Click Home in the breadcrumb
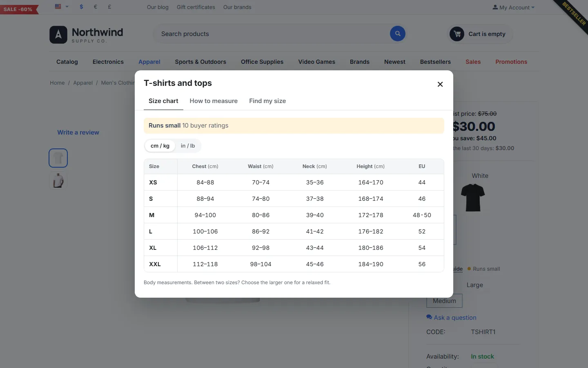Image resolution: width=588 pixels, height=368 pixels. [x=57, y=83]
